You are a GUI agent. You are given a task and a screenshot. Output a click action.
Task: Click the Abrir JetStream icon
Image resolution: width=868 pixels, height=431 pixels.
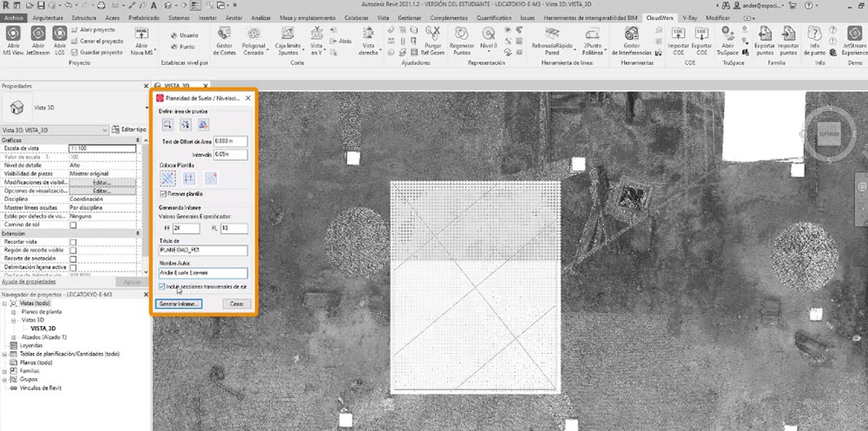pyautogui.click(x=37, y=35)
